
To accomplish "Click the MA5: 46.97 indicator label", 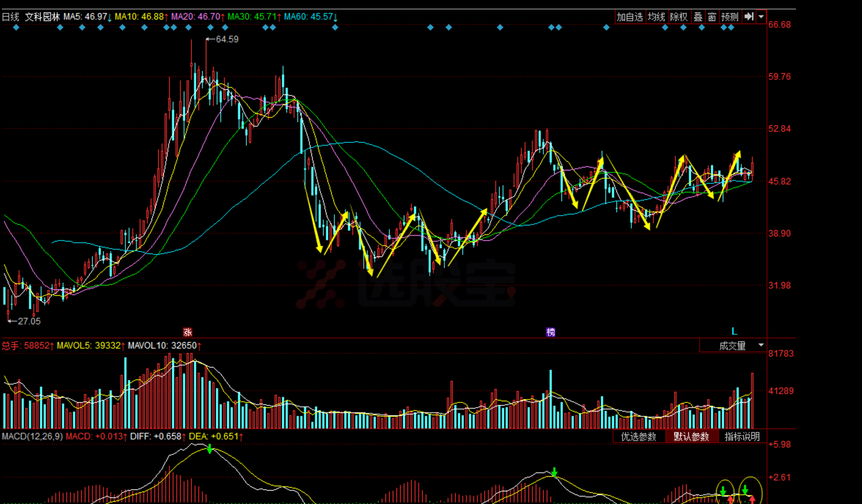I will 88,17.
